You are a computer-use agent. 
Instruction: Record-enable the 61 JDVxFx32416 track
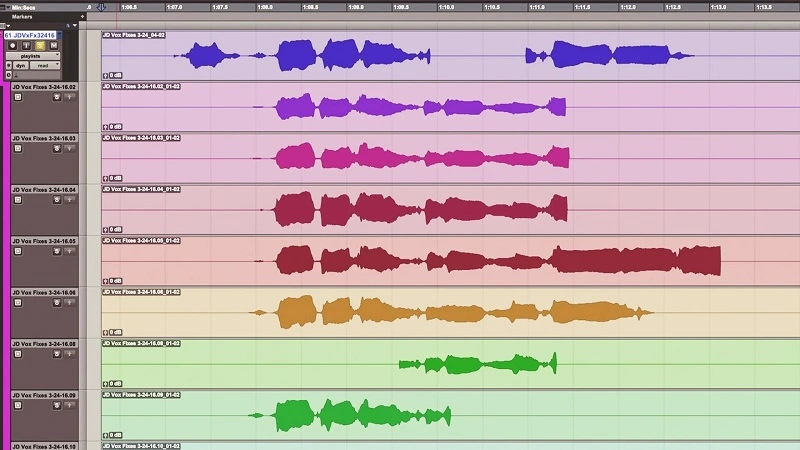tap(13, 45)
